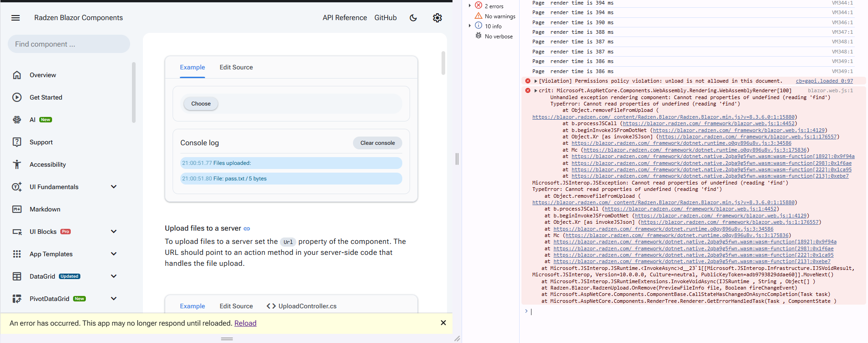Click the Get Started play icon
Image resolution: width=868 pixels, height=343 pixels.
point(17,97)
